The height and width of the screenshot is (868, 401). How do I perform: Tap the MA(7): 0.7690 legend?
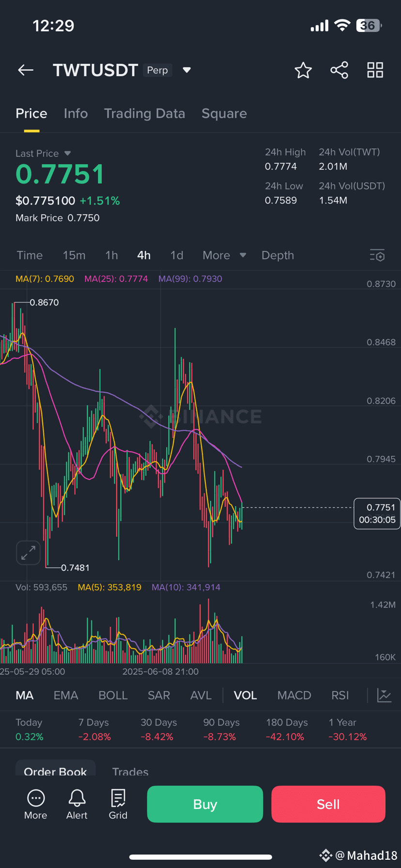45,279
